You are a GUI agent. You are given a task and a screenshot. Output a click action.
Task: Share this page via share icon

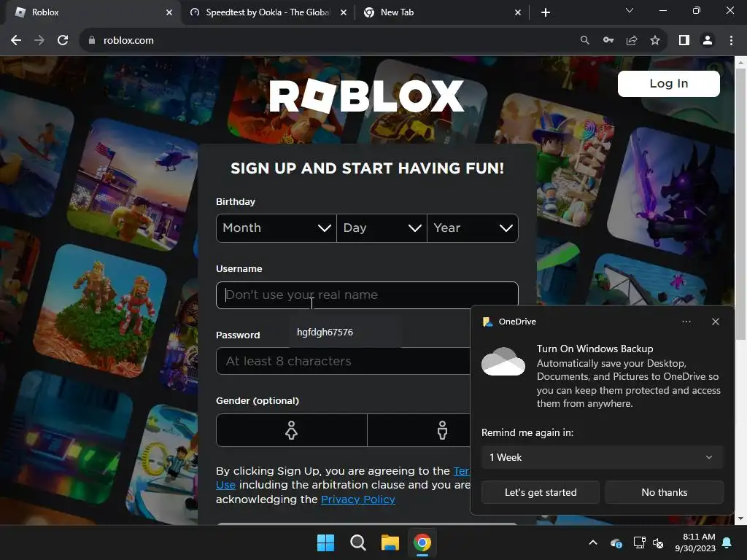632,41
